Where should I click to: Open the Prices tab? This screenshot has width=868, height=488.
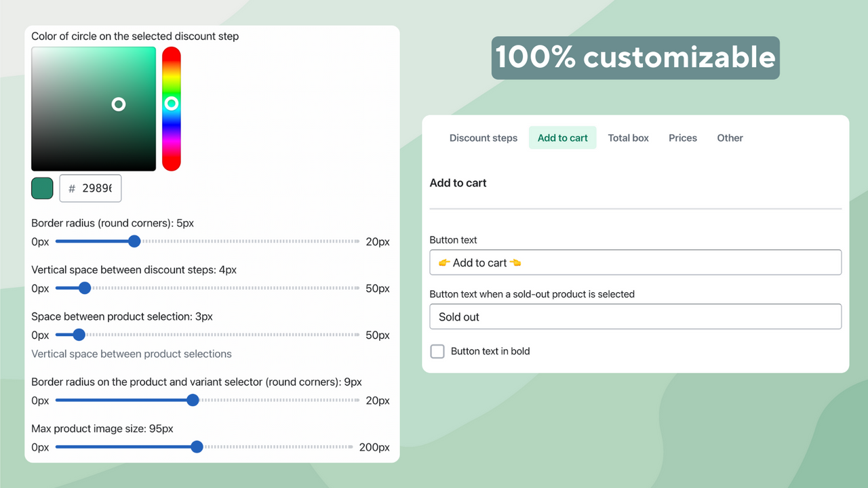click(683, 138)
